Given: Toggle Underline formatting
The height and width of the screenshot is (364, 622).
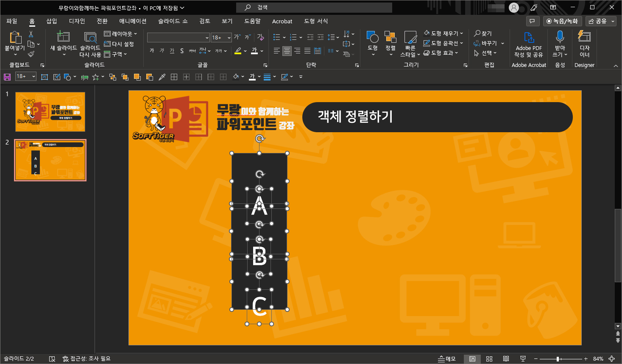Looking at the screenshot, I should pyautogui.click(x=172, y=51).
